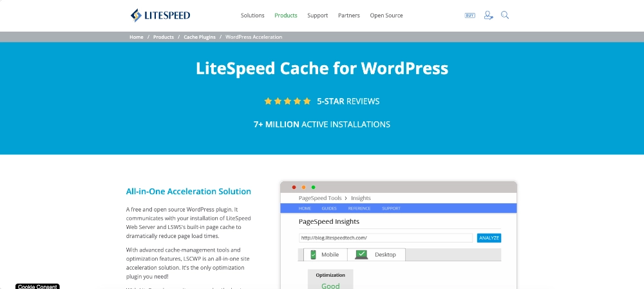Click HOME in PageSpeed nav bar
This screenshot has width=644, height=289.
[305, 208]
